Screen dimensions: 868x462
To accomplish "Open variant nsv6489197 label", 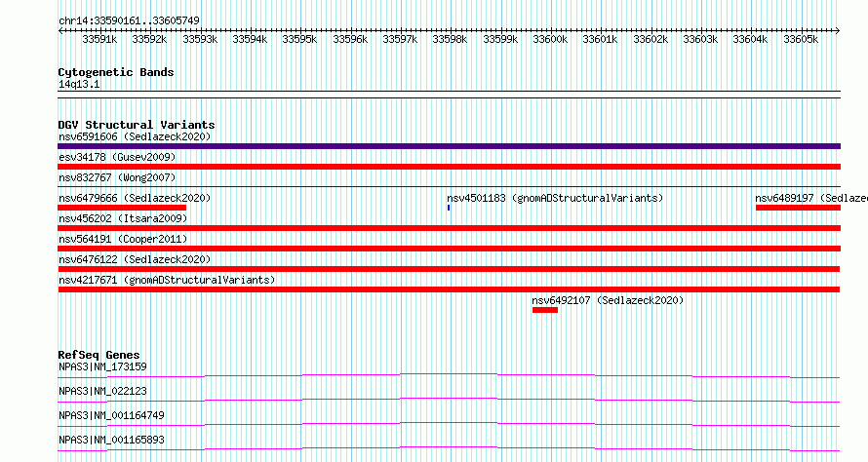I will click(811, 198).
